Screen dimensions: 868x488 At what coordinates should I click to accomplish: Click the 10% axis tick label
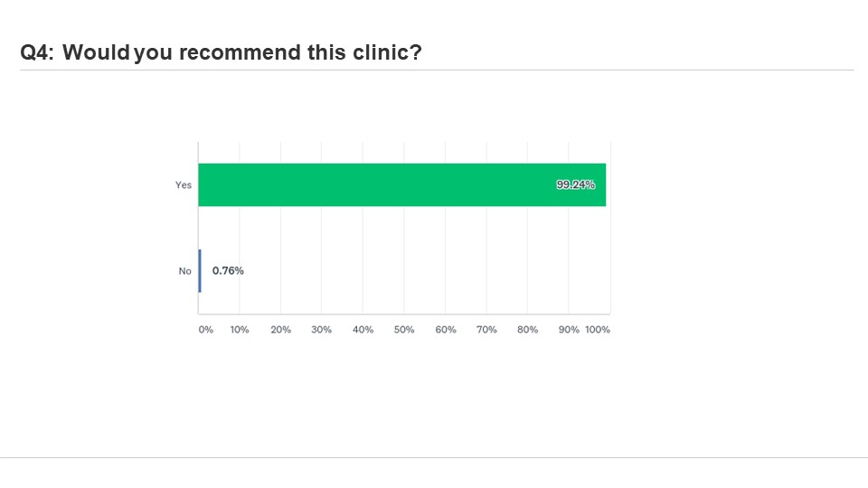pos(240,330)
